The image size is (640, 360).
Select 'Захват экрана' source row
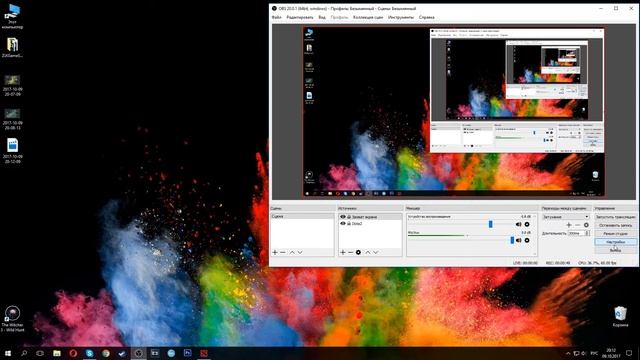370,217
